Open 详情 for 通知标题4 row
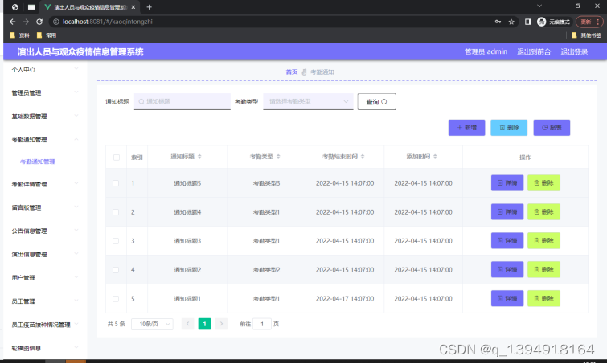 click(x=507, y=212)
